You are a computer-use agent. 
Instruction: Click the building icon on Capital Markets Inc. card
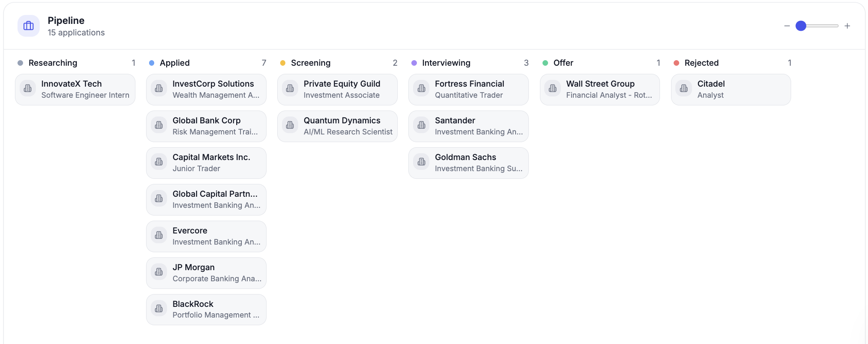point(159,162)
